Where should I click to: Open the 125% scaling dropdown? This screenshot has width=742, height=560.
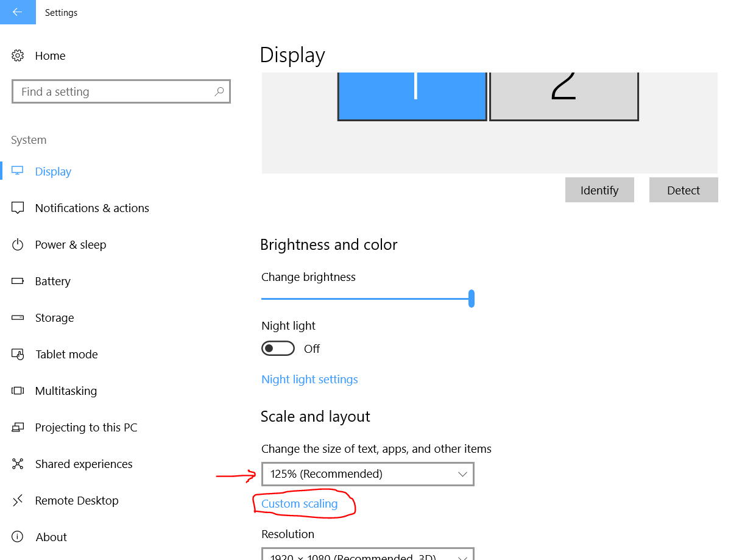(367, 474)
